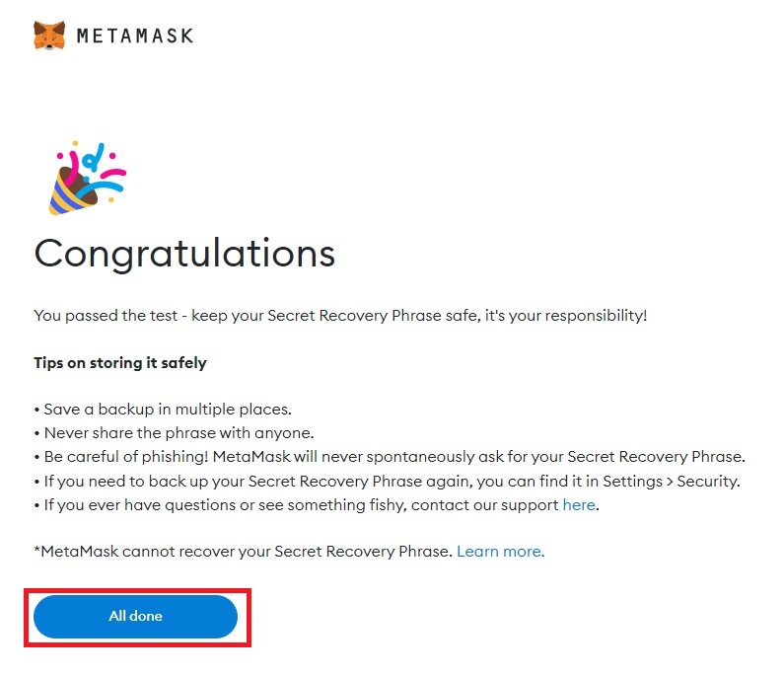Click the "Settings > Security" text
Image resolution: width=784 pixels, height=676 pixels.
tap(675, 481)
